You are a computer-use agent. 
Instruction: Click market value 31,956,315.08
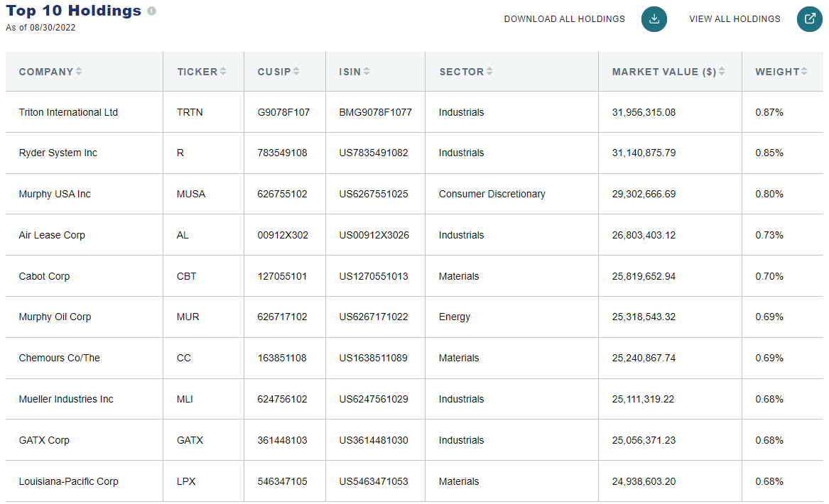[x=644, y=113]
